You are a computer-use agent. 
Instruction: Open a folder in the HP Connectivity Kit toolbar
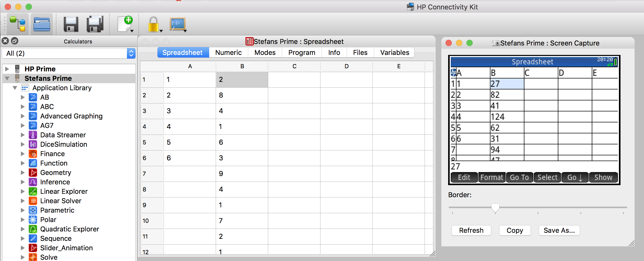(42, 24)
